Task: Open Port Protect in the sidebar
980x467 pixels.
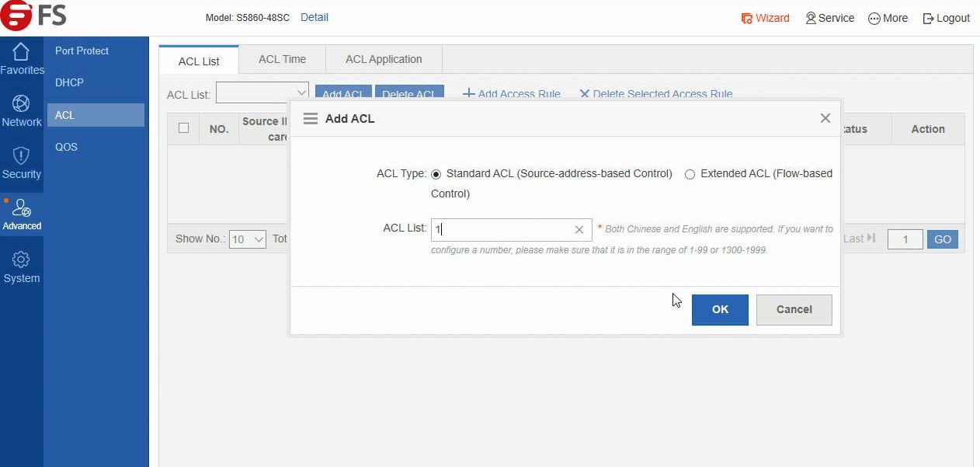Action: point(82,51)
